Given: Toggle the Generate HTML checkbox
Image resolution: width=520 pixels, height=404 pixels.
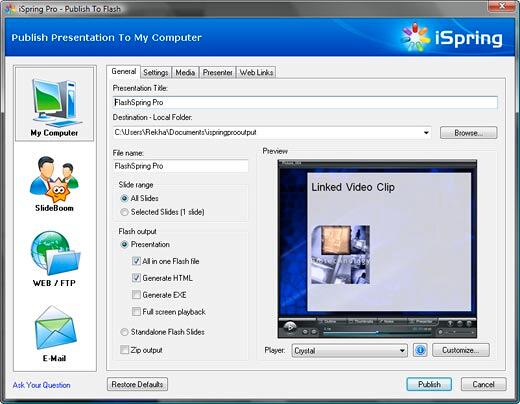Looking at the screenshot, I should (x=136, y=278).
